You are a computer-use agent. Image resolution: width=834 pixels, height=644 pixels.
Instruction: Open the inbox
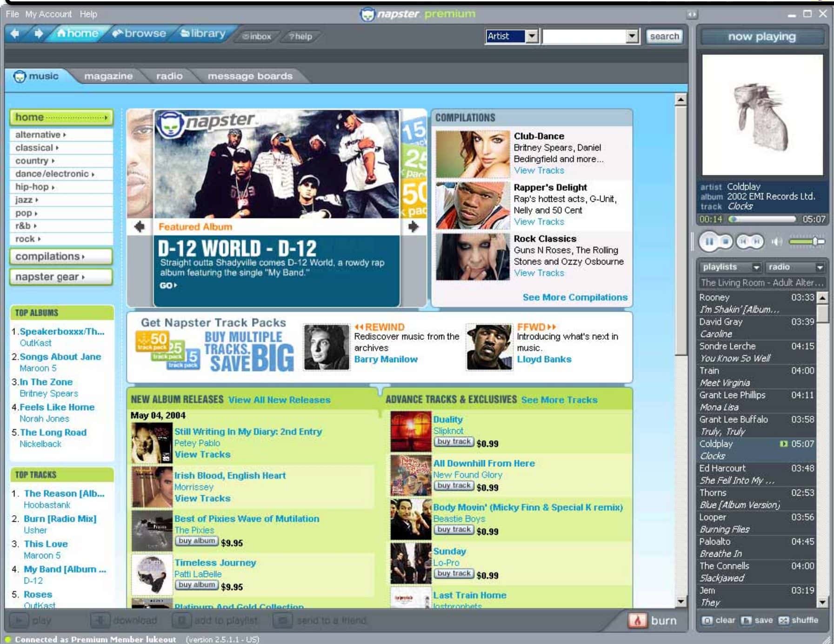tap(257, 36)
